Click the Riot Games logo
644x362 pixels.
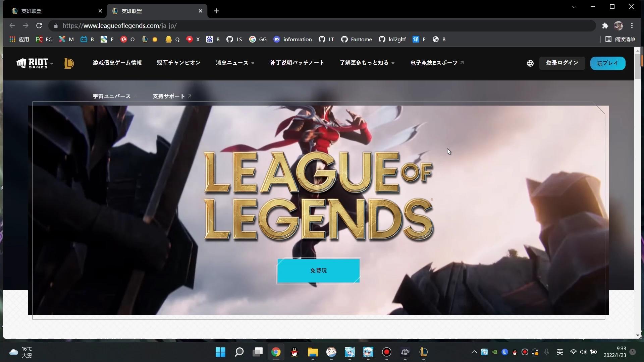tap(32, 63)
